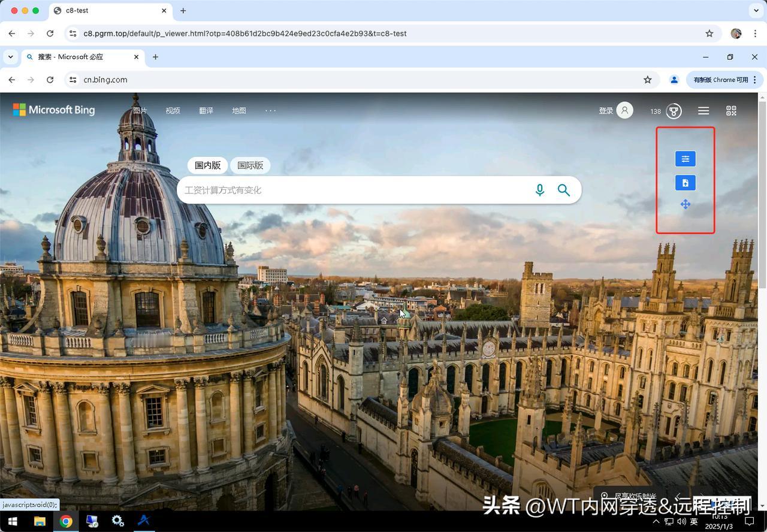Image resolution: width=767 pixels, height=532 pixels.
Task: Open a new tab in the inner Chrome
Action: coord(155,57)
